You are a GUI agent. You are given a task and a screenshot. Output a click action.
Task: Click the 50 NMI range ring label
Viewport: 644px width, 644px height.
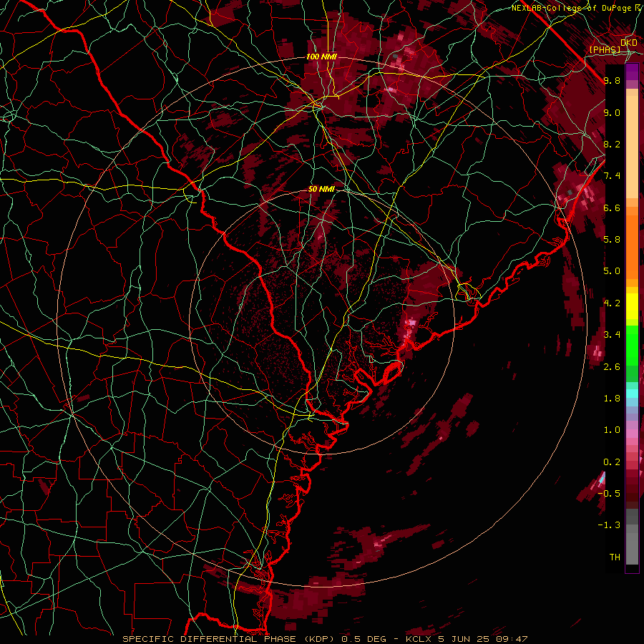click(321, 189)
